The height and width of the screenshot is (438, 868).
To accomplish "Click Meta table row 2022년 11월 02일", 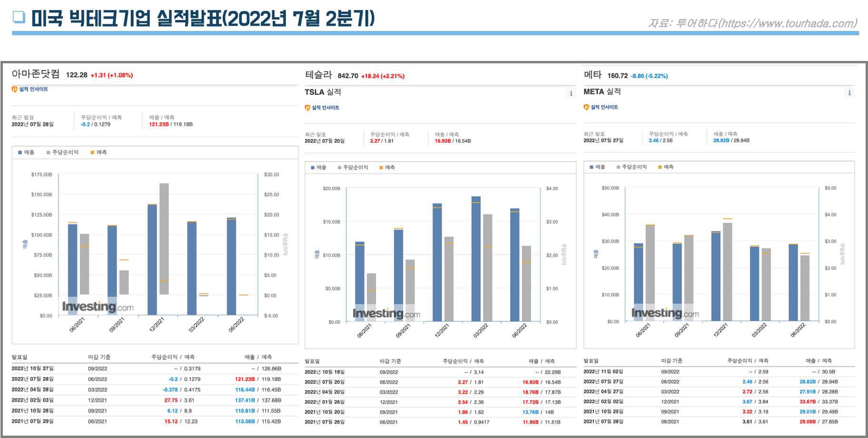I will click(x=719, y=372).
